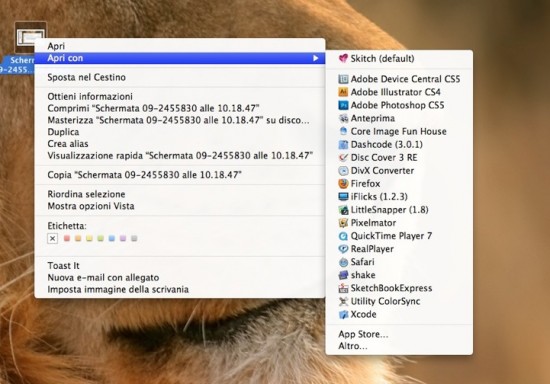Open Visualizzazione rapida for Schermata

(x=180, y=155)
